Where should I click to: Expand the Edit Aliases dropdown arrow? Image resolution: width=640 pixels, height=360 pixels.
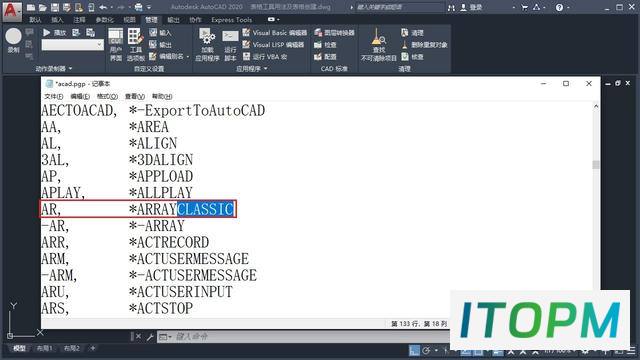tap(188, 57)
